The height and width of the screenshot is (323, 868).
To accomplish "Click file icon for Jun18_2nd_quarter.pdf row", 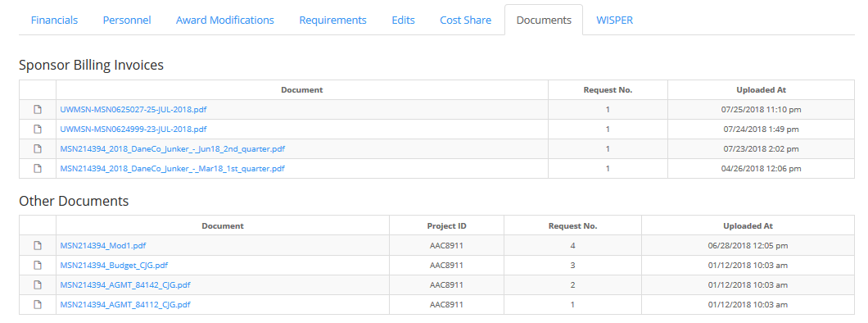I will pyautogui.click(x=38, y=148).
